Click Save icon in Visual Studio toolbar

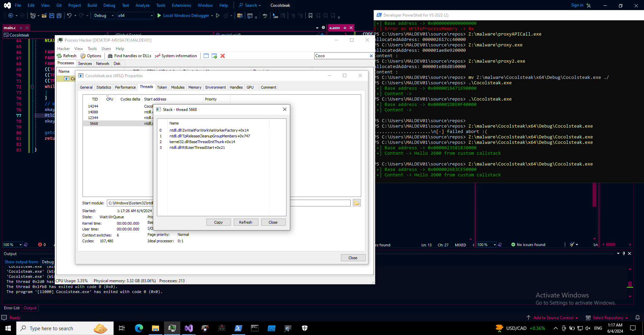[x=52, y=16]
